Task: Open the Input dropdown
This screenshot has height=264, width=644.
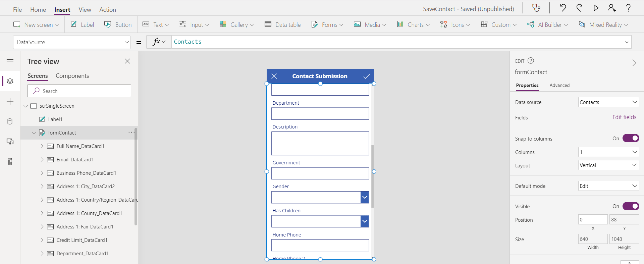Action: tap(194, 24)
